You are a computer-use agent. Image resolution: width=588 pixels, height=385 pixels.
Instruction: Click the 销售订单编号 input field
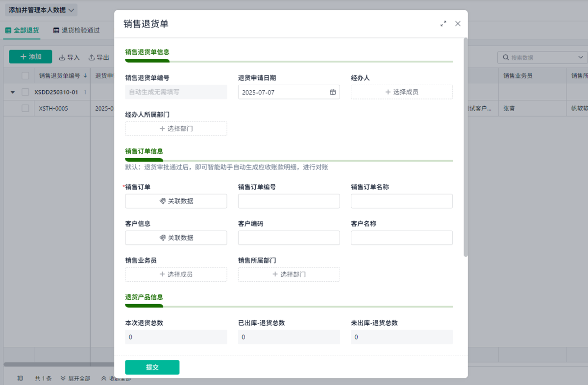[289, 201]
